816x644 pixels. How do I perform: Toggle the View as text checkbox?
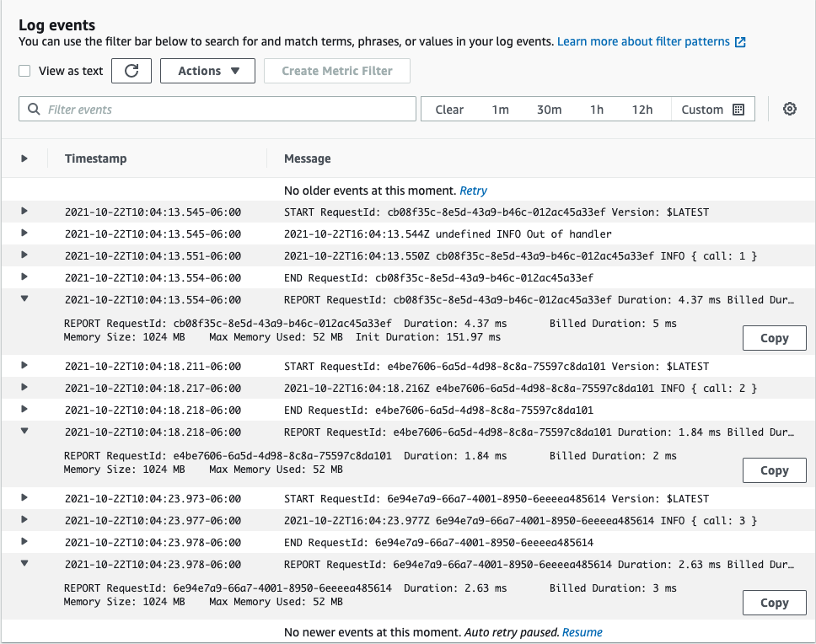pyautogui.click(x=25, y=72)
